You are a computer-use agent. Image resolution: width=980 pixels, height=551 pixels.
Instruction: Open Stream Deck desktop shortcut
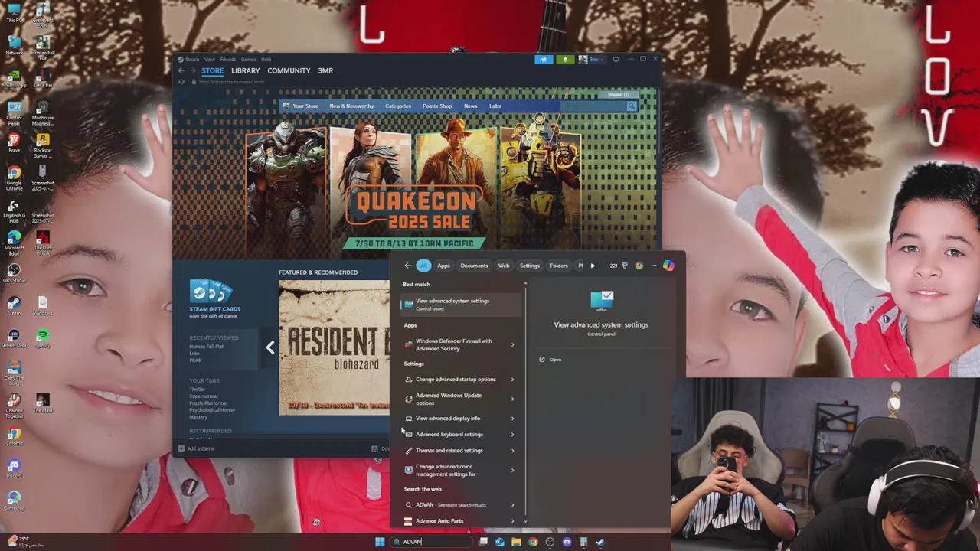point(14,338)
